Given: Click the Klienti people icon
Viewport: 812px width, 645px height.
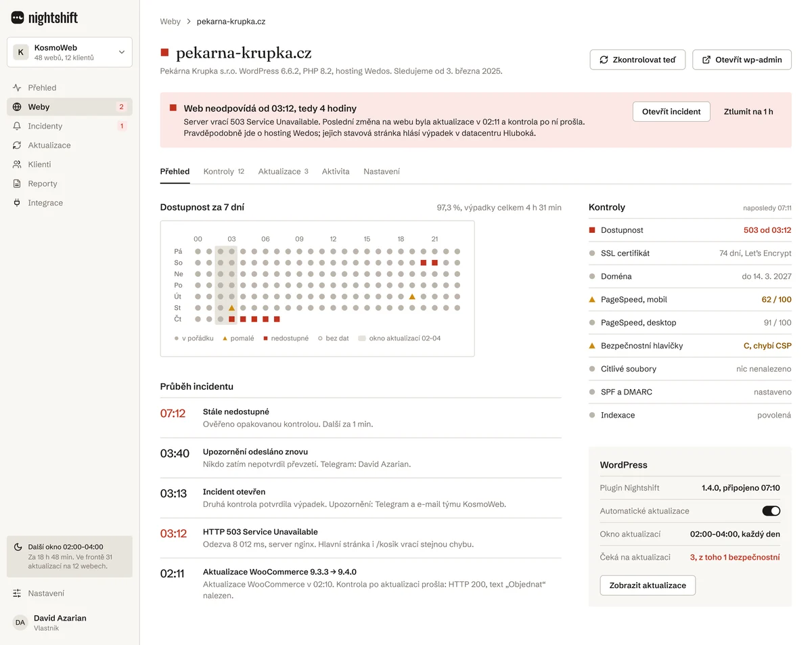Looking at the screenshot, I should 17,164.
